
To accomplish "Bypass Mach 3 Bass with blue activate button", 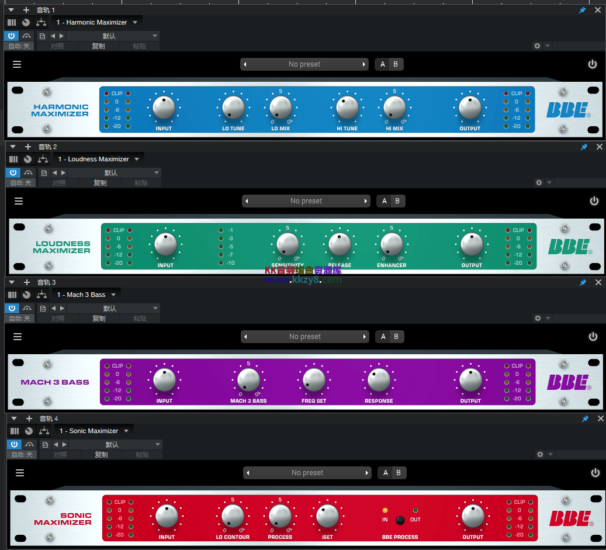I will pos(12,308).
